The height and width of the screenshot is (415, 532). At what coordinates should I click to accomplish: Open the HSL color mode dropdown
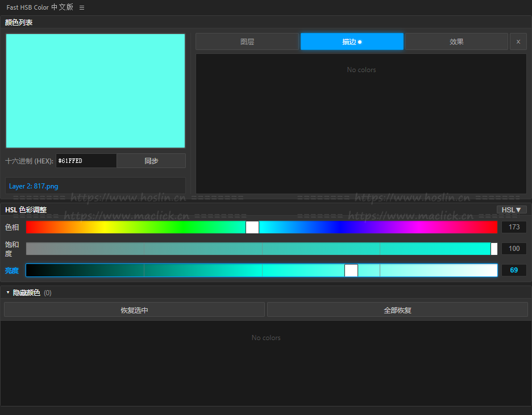coord(511,209)
